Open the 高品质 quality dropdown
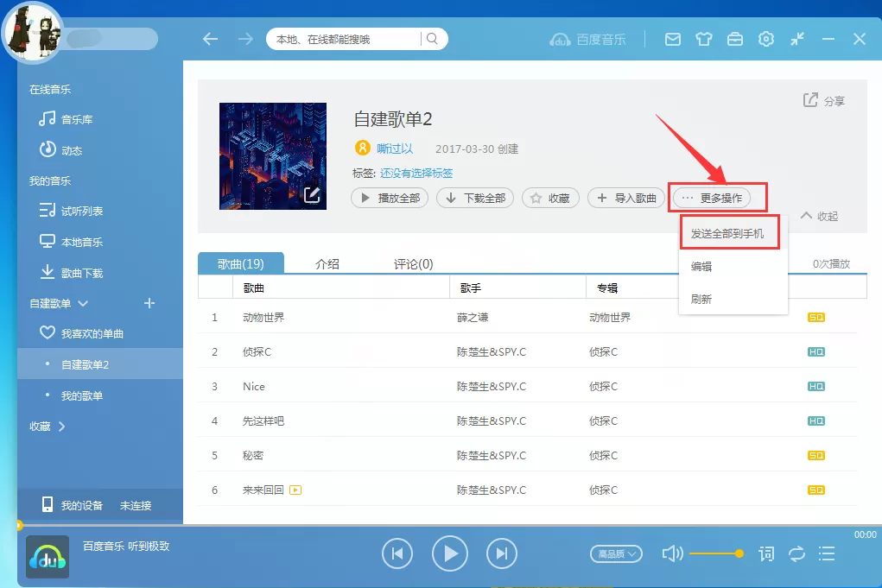Image resolution: width=882 pixels, height=588 pixels. (617, 553)
